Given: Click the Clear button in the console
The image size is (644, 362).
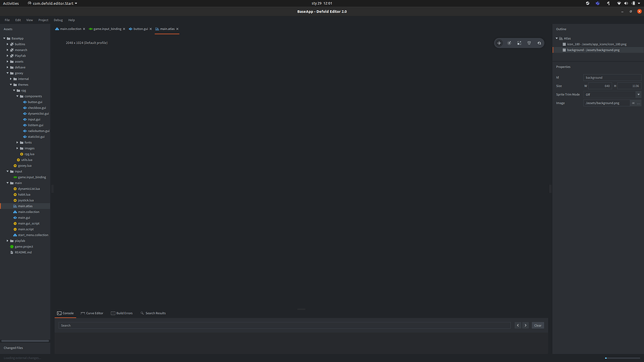Looking at the screenshot, I should (538, 325).
